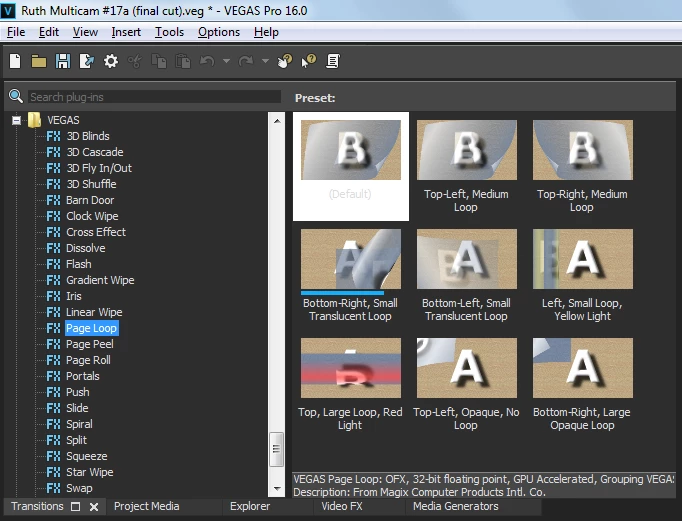Select the Push transition
682x521 pixels.
(77, 392)
